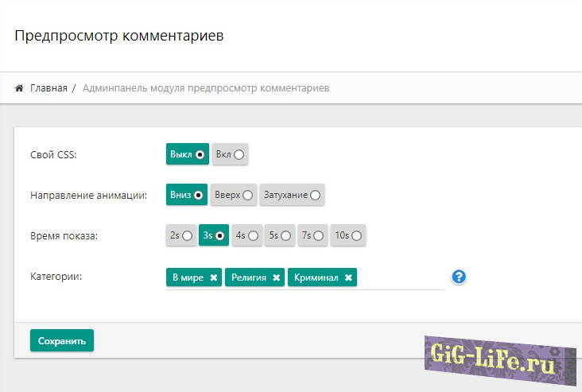Viewport: 582px width, 392px height.
Task: Select 3s display time
Action: tap(213, 235)
